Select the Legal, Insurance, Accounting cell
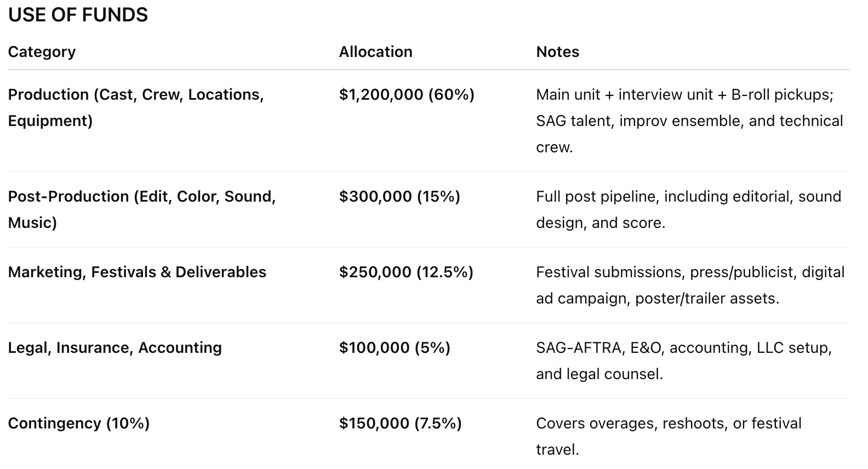This screenshot has width=868, height=469. (x=115, y=348)
